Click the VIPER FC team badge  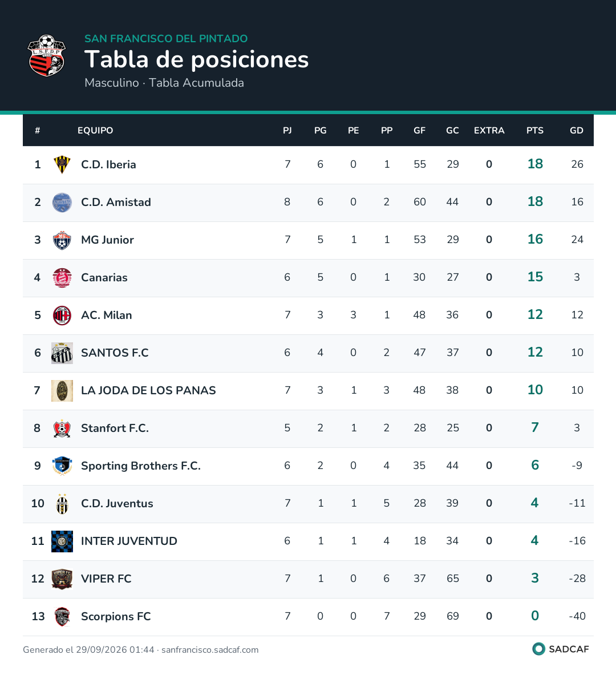[x=62, y=579]
